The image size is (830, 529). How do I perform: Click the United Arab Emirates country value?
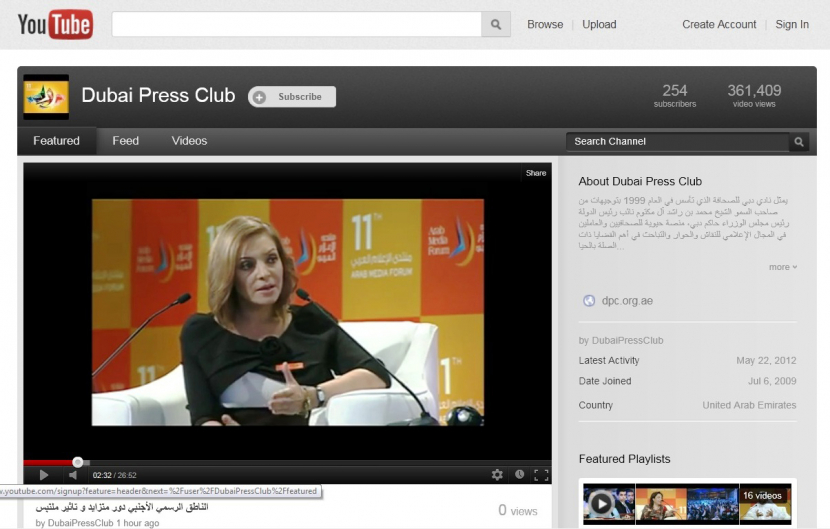point(749,405)
